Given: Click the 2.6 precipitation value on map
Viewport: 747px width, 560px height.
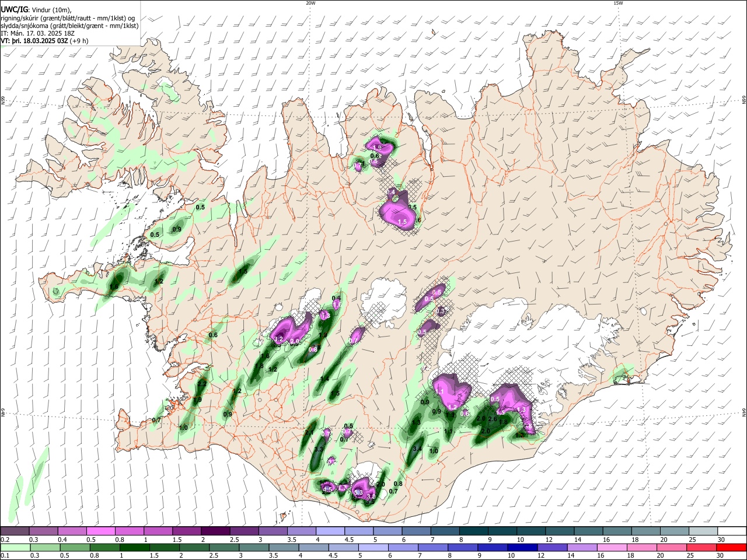Looking at the screenshot, I should [x=492, y=419].
